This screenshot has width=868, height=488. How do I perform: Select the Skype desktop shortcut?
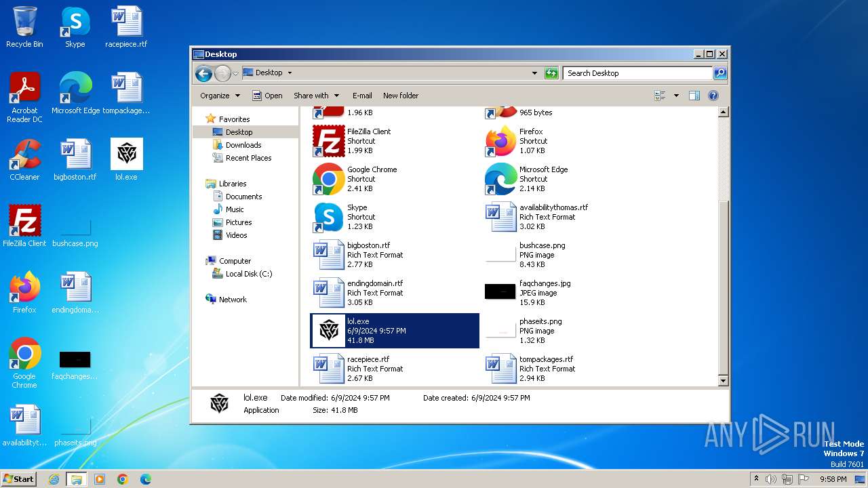[75, 27]
